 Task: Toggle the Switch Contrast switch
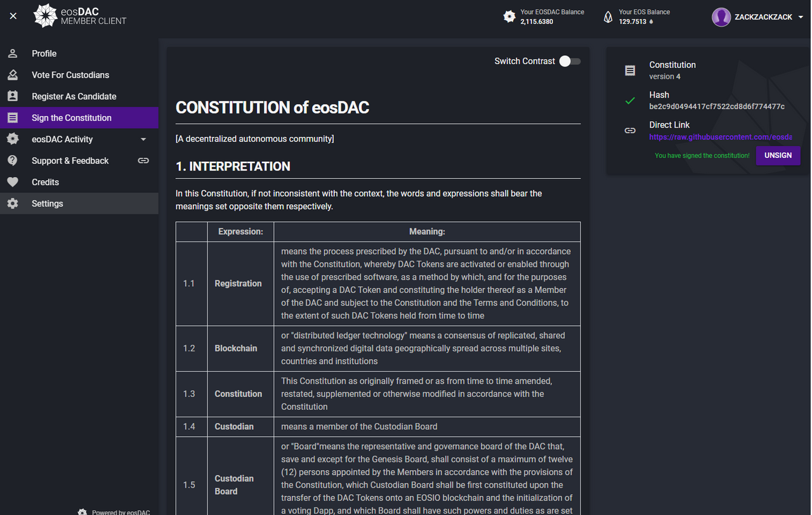[x=570, y=61]
